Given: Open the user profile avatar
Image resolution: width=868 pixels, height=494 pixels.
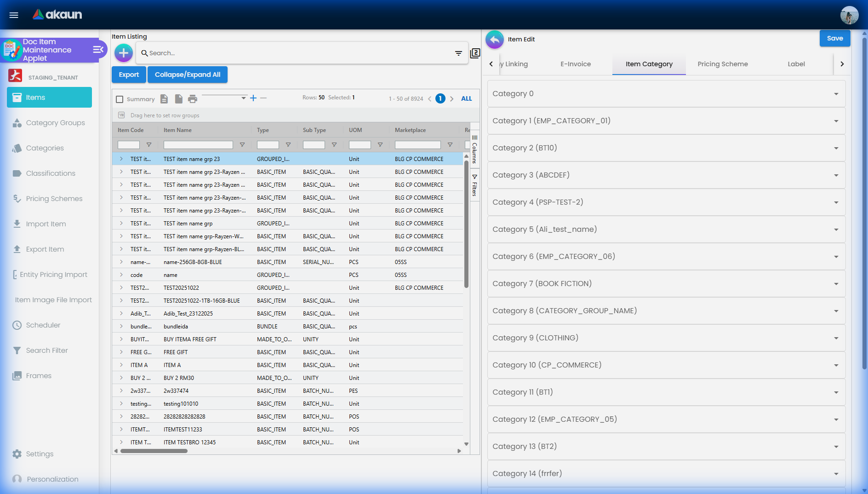Looking at the screenshot, I should 849,15.
